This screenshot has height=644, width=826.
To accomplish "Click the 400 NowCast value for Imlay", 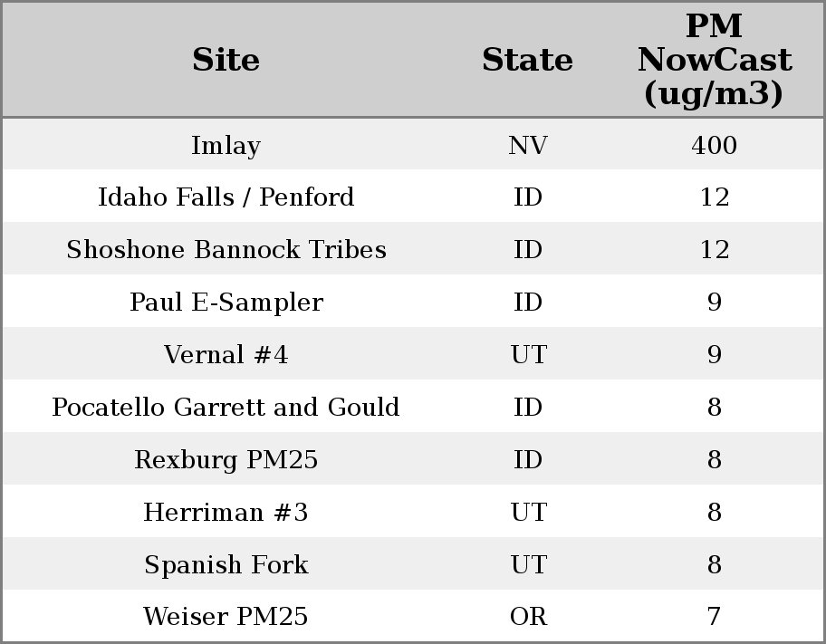I will (714, 146).
